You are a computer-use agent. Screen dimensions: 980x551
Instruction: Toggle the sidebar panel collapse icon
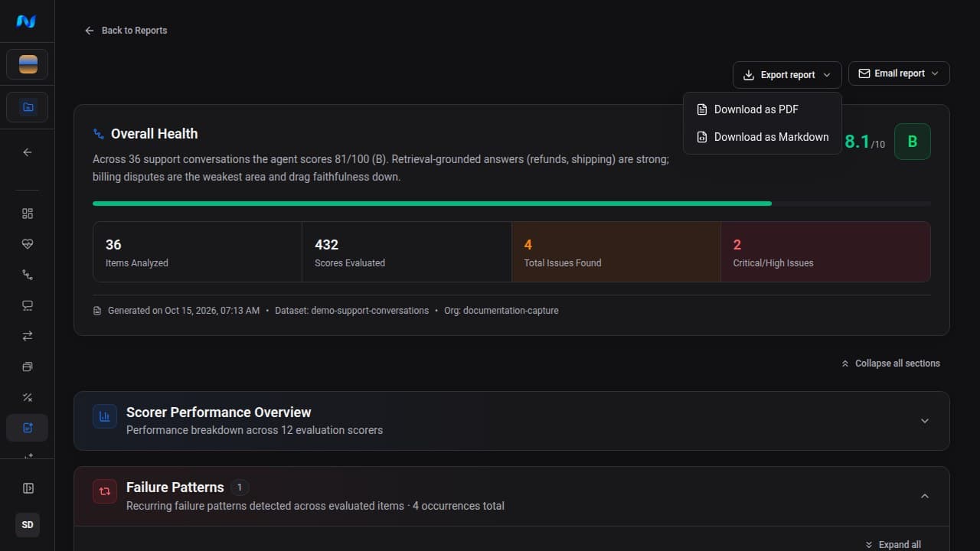pos(28,488)
